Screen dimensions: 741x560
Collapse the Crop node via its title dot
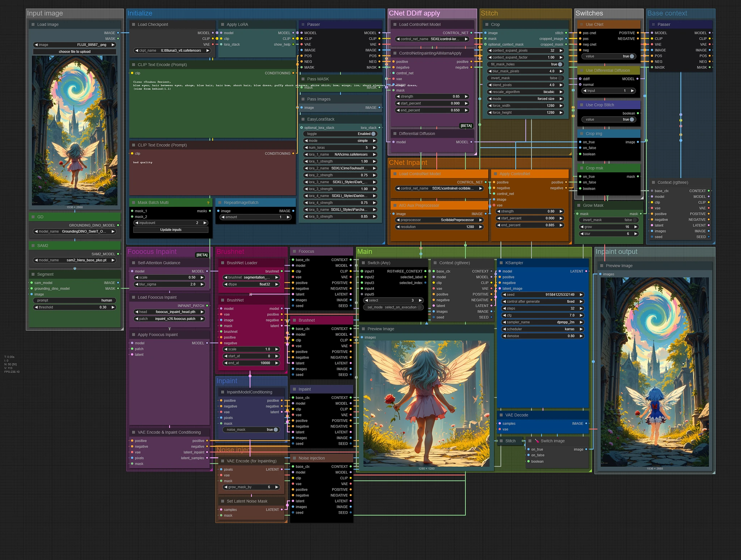[x=487, y=25]
